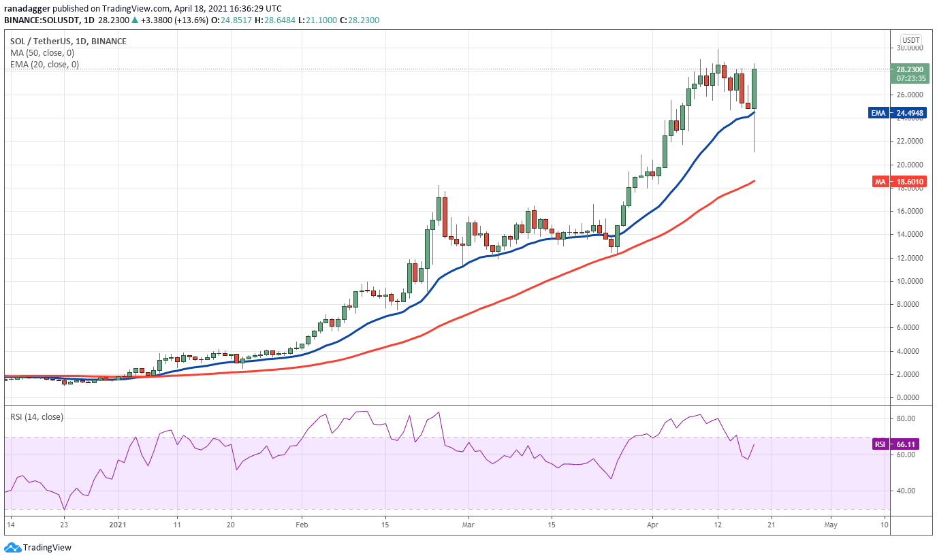937x560 pixels.
Task: Select the RSI (14, close) indicator label
Action: click(37, 417)
